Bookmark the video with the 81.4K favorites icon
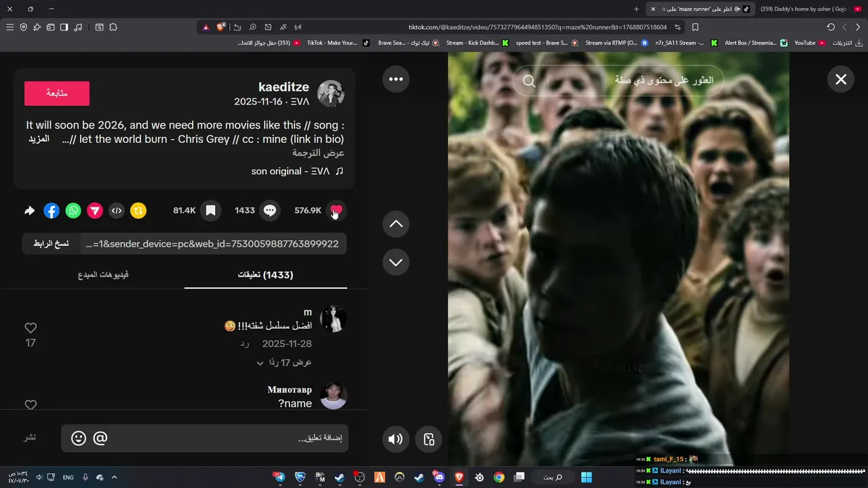Viewport: 868px width, 488px height. 210,211
